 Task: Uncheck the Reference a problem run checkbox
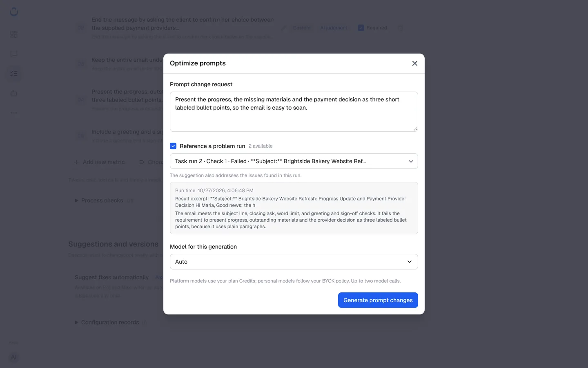[173, 146]
